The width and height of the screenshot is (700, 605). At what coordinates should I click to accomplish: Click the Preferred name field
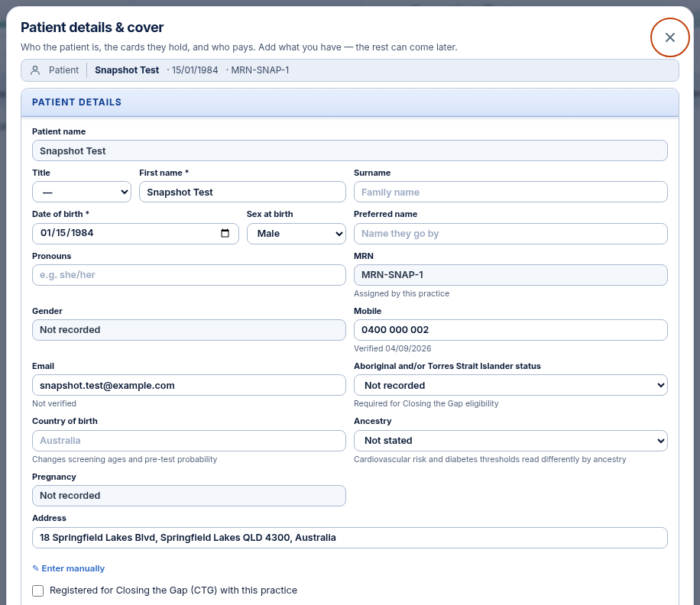tap(510, 233)
